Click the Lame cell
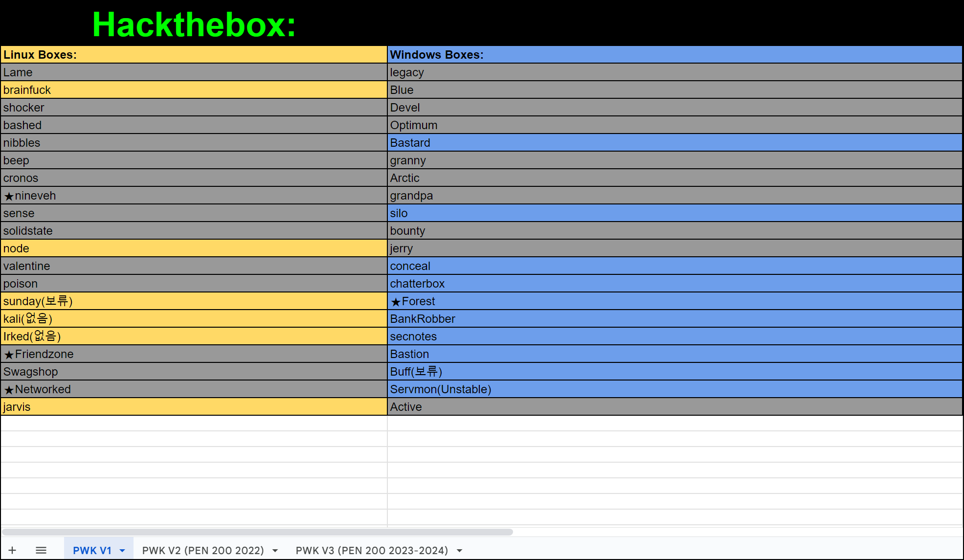 pos(194,72)
